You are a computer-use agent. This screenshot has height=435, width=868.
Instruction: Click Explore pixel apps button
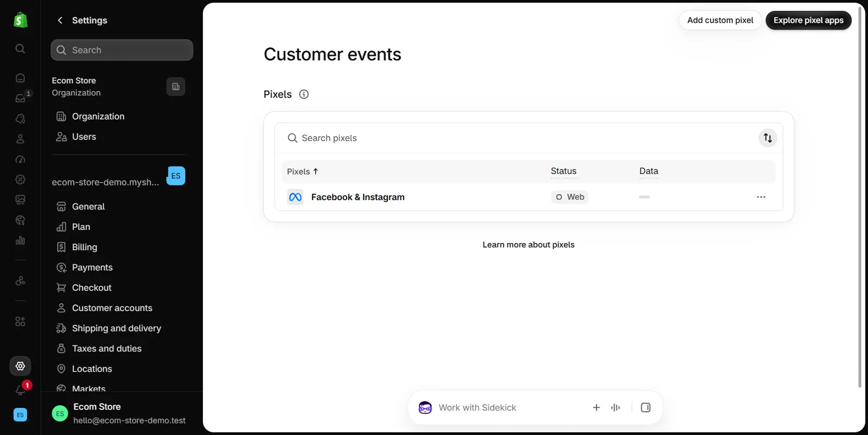(x=808, y=20)
